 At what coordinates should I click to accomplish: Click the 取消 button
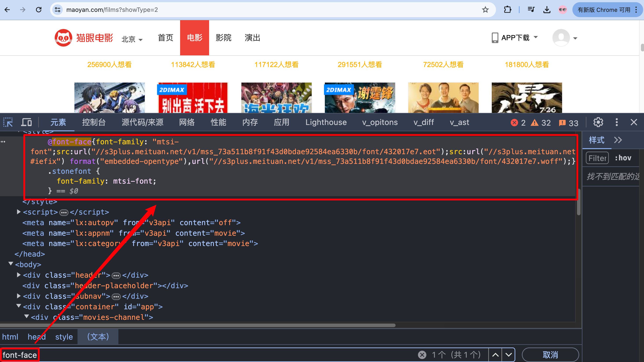[550, 355]
